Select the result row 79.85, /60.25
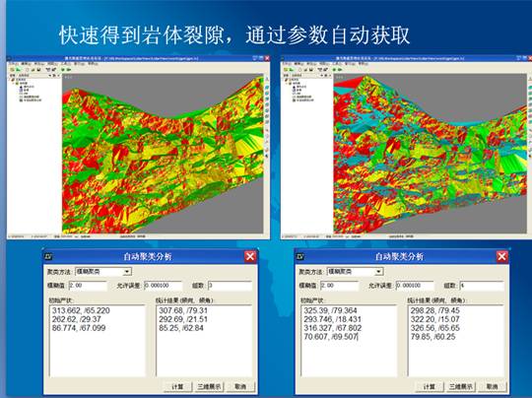532x398 pixels. click(x=432, y=337)
